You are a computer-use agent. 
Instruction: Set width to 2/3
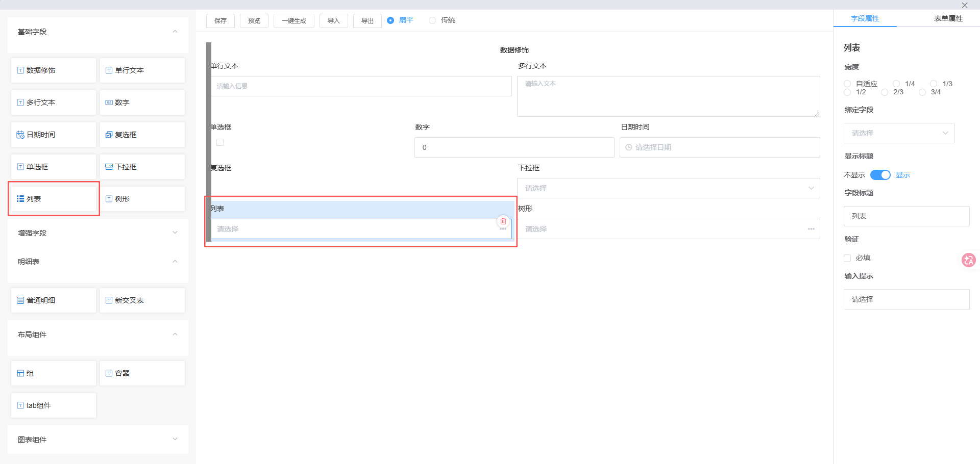tap(885, 92)
